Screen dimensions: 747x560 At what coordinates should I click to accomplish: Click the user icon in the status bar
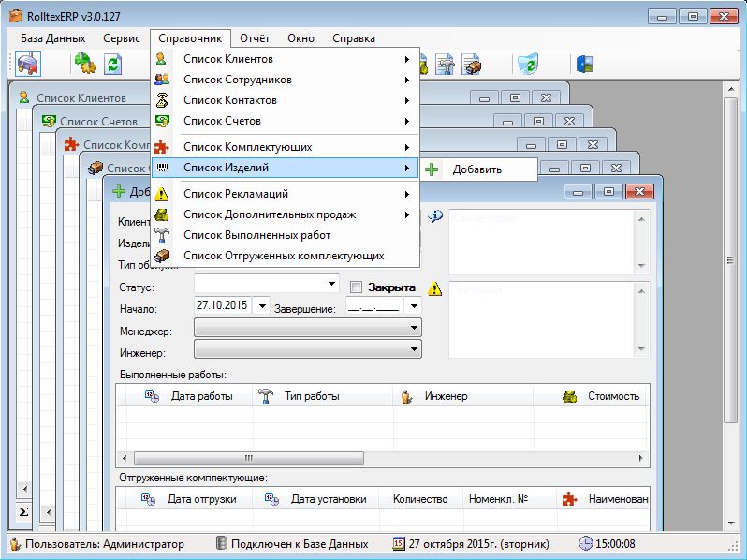(15, 543)
